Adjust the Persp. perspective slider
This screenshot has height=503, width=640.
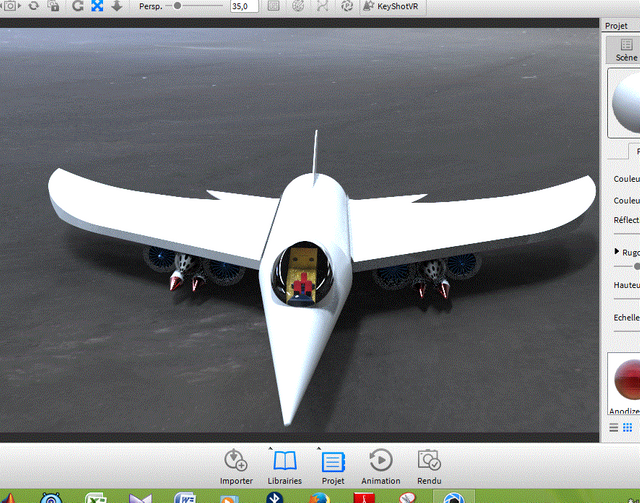click(x=177, y=6)
